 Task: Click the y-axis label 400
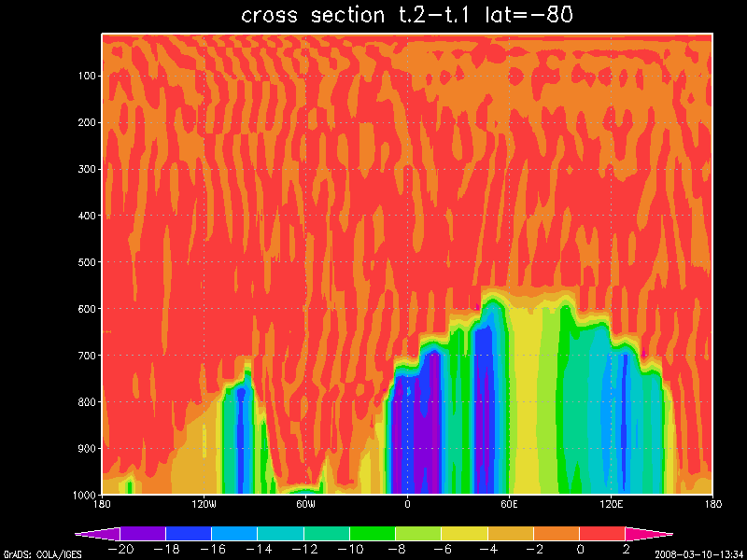[87, 216]
